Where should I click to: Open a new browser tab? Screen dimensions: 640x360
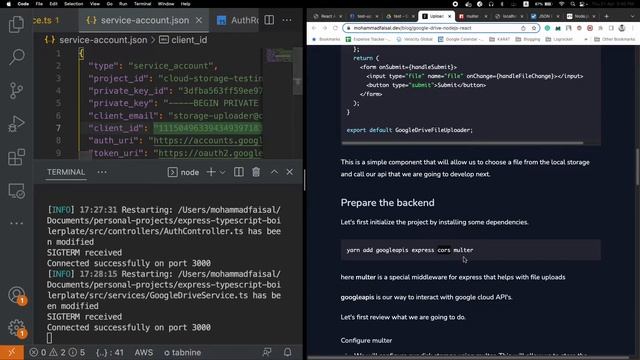(x=607, y=16)
